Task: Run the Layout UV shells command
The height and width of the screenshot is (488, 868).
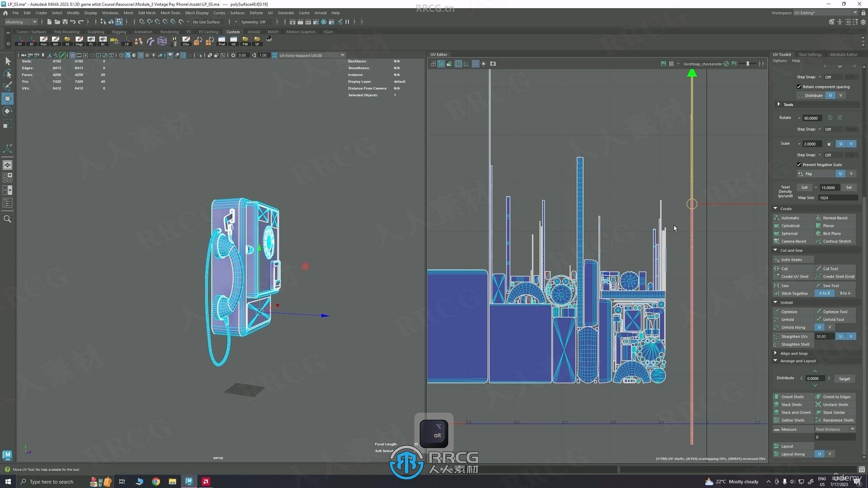Action: [x=793, y=446]
